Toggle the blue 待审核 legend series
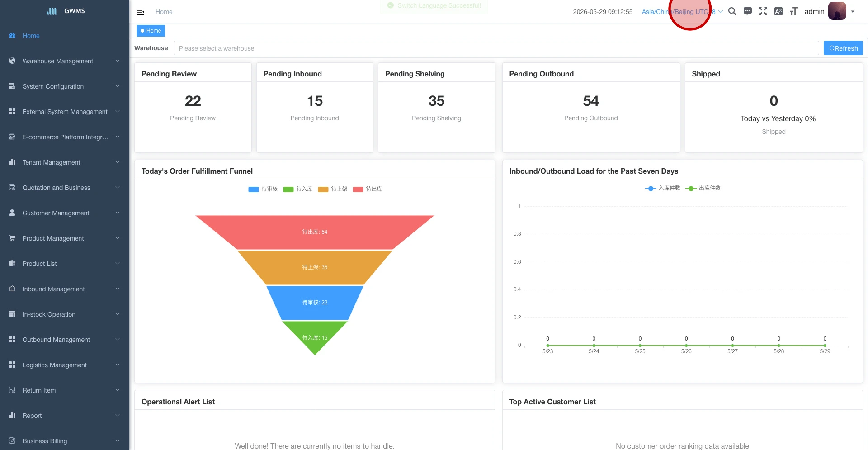The width and height of the screenshot is (868, 450). [263, 189]
